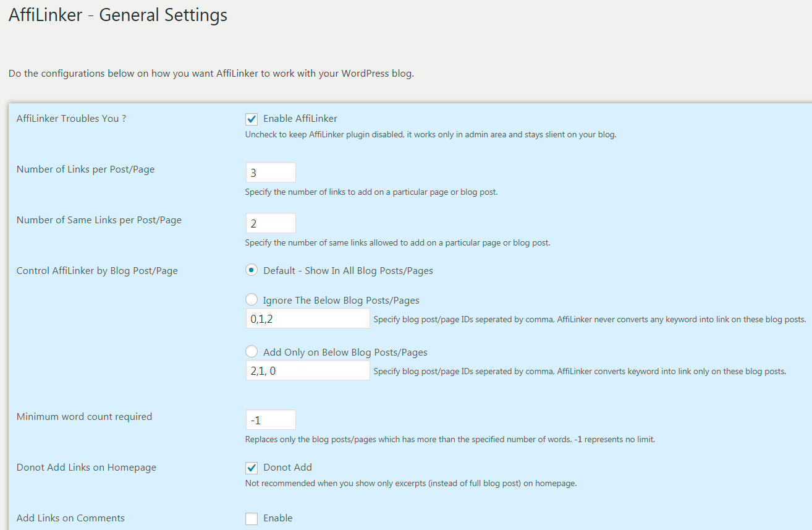The width and height of the screenshot is (812, 530).
Task: Click the 'Add Links on Comments' row label
Action: point(71,518)
